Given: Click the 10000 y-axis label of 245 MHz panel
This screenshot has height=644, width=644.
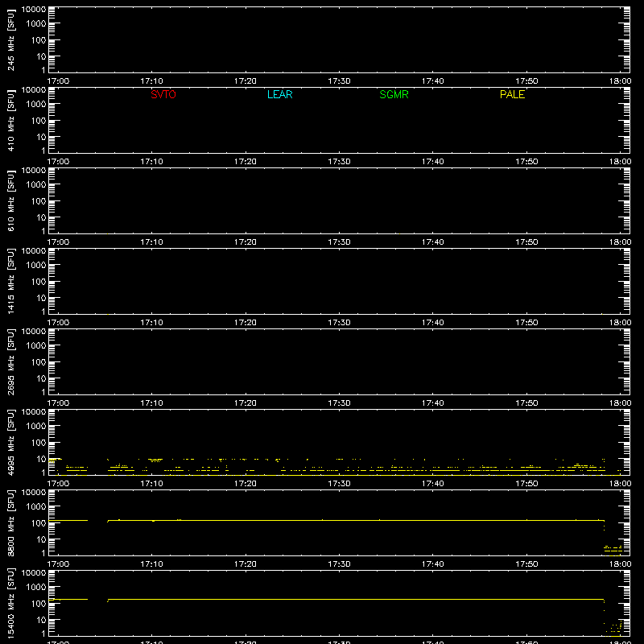Looking at the screenshot, I should [x=34, y=10].
